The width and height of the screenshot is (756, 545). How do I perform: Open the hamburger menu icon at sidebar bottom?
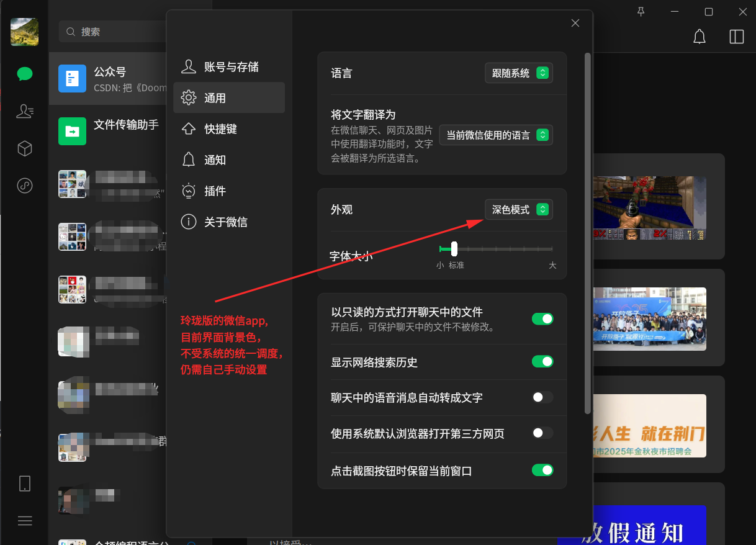point(25,521)
